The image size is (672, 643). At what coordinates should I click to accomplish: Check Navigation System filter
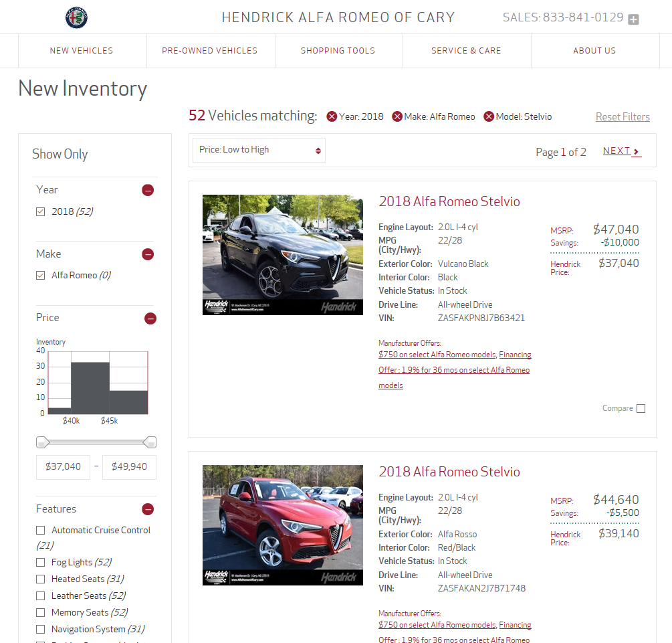click(40, 629)
